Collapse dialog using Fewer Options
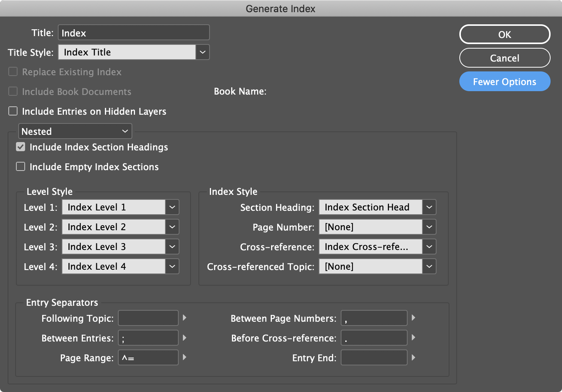 pyautogui.click(x=505, y=81)
